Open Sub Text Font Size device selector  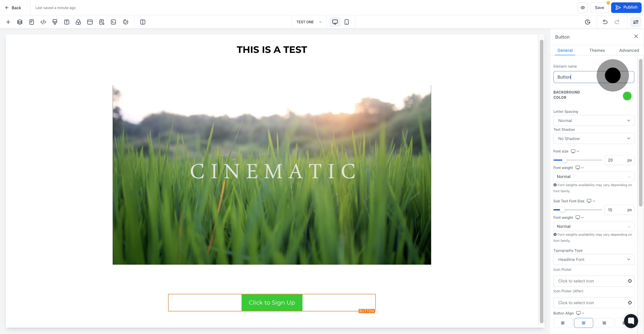click(591, 201)
